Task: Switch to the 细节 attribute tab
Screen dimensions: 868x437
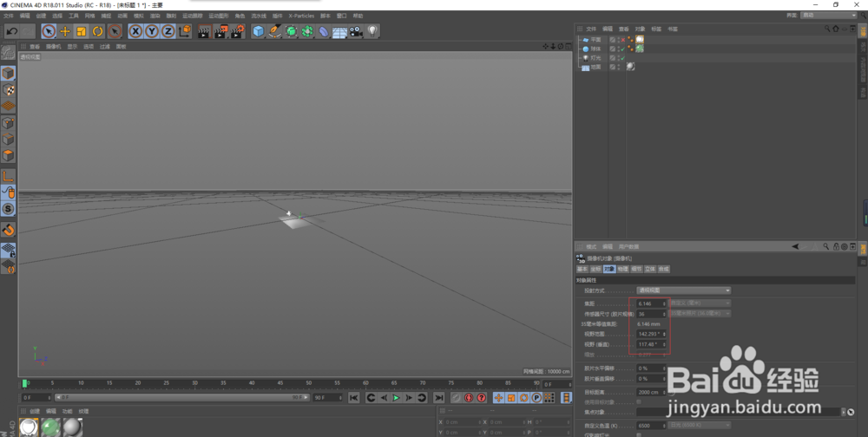Action: click(x=636, y=269)
